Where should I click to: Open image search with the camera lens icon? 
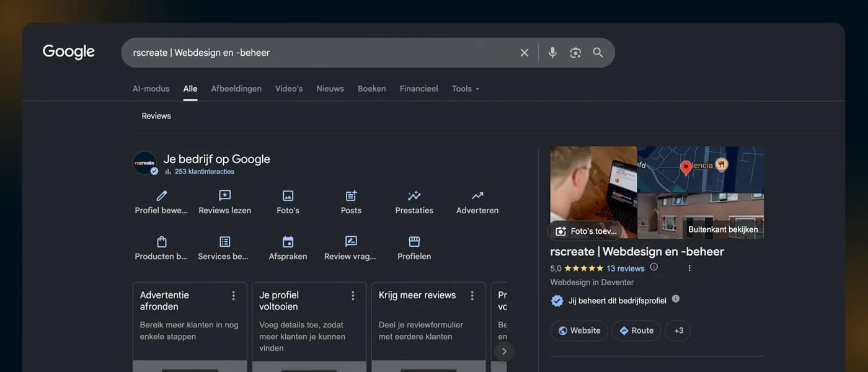(575, 53)
